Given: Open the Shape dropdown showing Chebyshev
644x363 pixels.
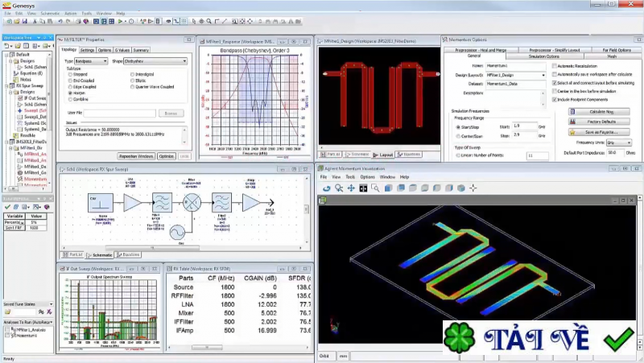Looking at the screenshot, I should coord(155,61).
